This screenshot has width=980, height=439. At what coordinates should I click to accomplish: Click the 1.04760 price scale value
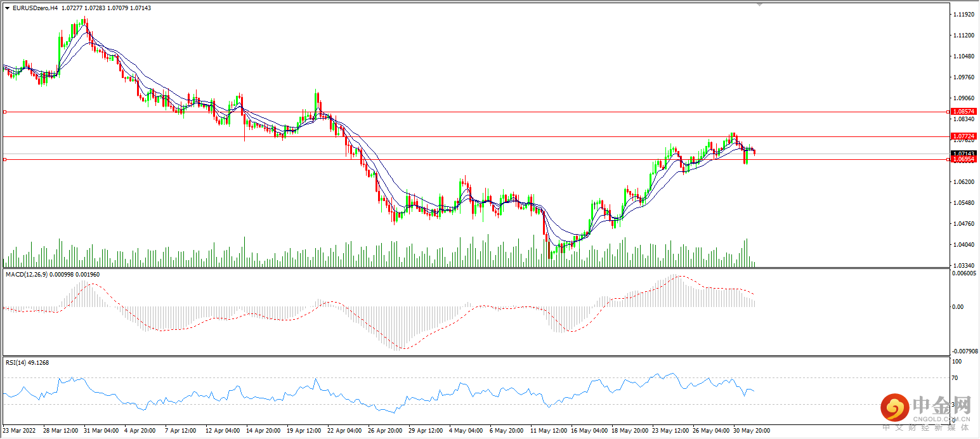964,224
